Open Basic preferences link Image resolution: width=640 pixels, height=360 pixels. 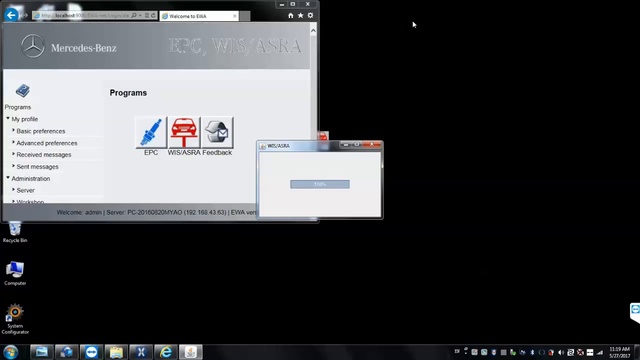tap(41, 131)
